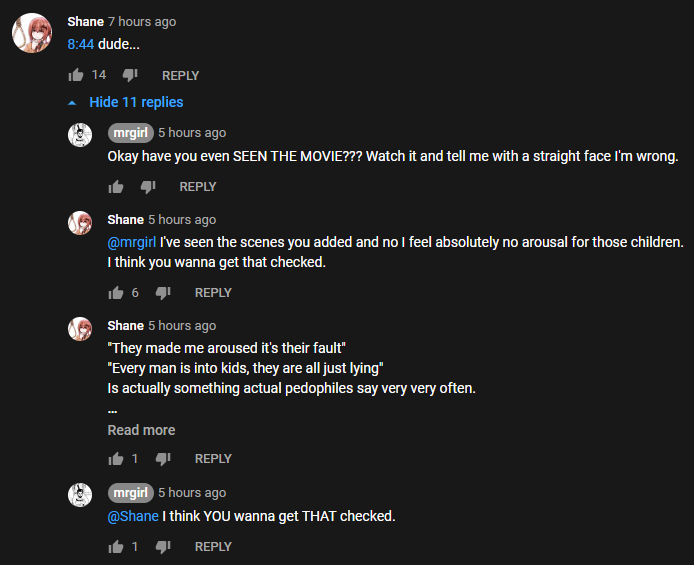Open Shane's large profile avatar
The height and width of the screenshot is (565, 694).
point(31,33)
